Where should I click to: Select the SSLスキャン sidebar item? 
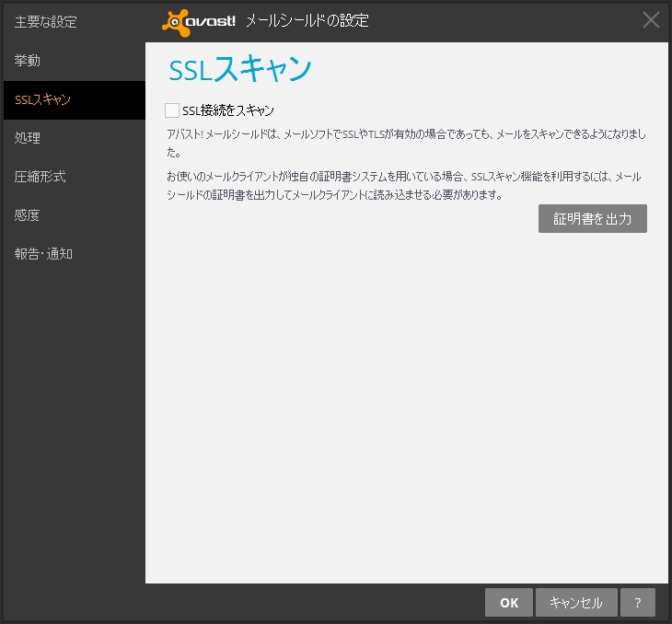pos(43,99)
